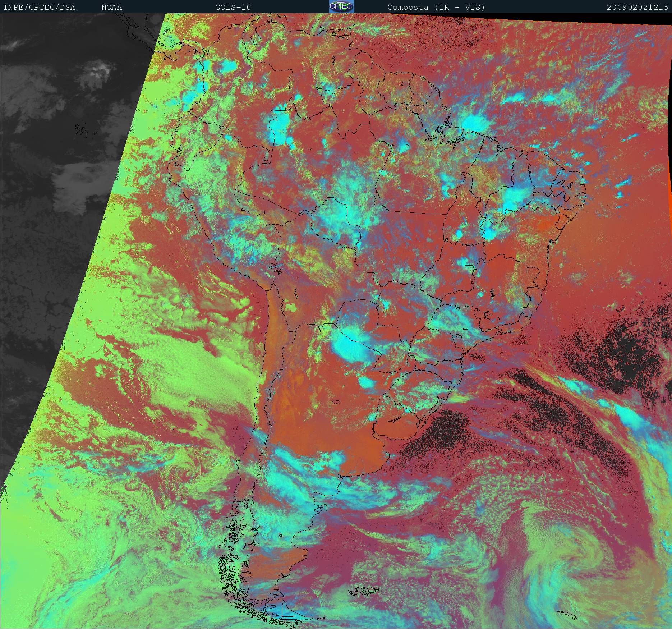Image resolution: width=672 pixels, height=629 pixels.
Task: Click the 200902021215 timestamp
Action: coord(638,7)
